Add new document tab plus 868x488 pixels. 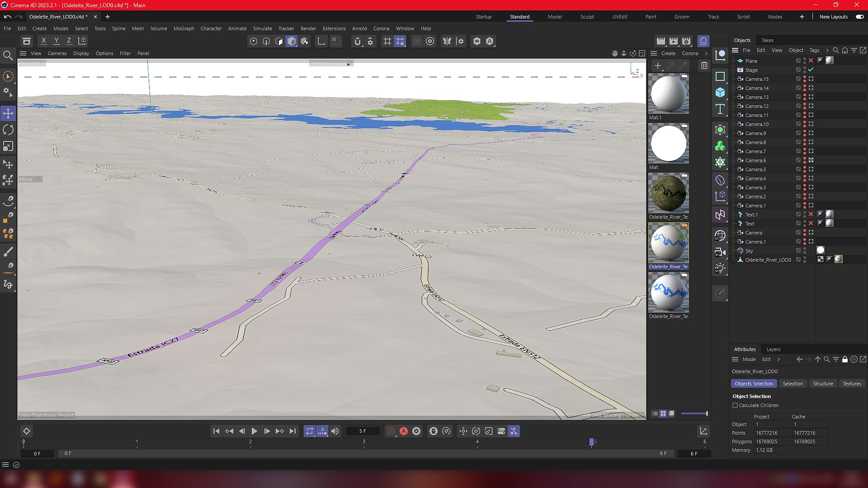[x=107, y=17]
